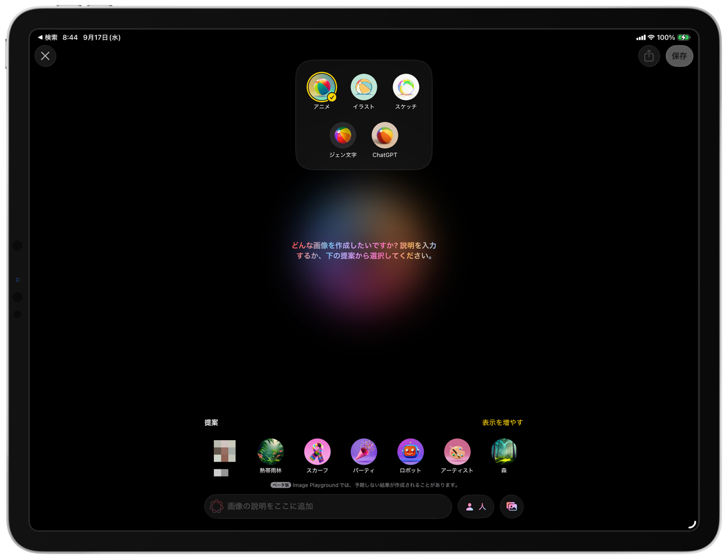728x560 pixels.
Task: Tap the sparkle icon in the prompt field
Action: point(218,506)
